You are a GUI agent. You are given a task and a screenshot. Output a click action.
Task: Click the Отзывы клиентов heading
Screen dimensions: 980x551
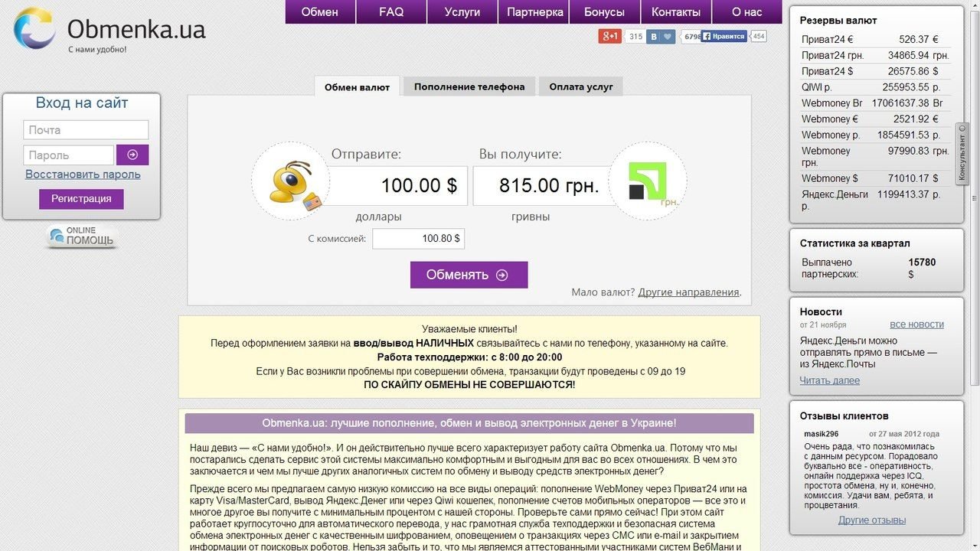pos(844,416)
